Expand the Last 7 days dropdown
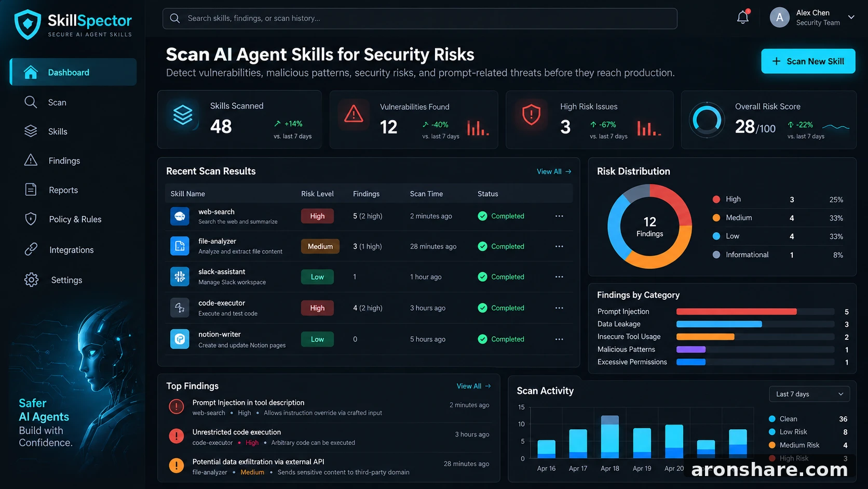The width and height of the screenshot is (868, 489). [x=809, y=394]
